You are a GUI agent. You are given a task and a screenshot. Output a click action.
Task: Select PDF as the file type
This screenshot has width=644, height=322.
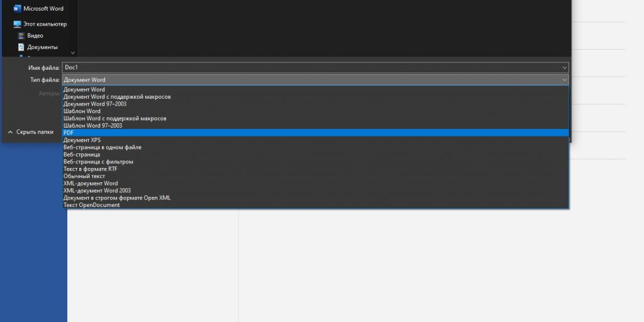pyautogui.click(x=316, y=133)
